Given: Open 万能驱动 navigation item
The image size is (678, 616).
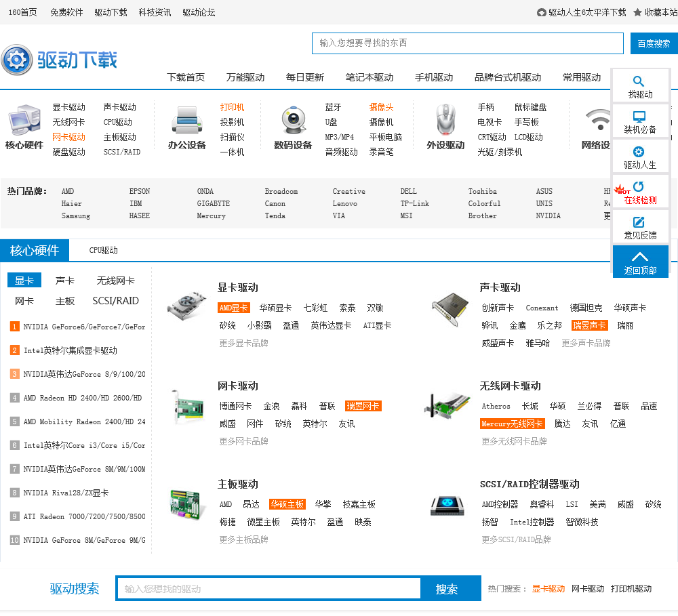Looking at the screenshot, I should coord(245,77).
